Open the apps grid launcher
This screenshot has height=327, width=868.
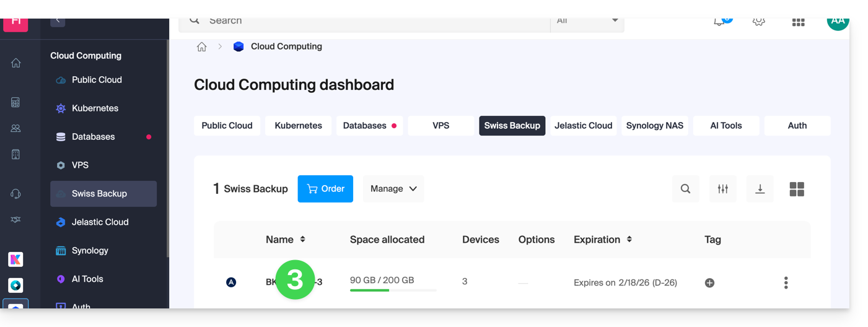tap(798, 22)
